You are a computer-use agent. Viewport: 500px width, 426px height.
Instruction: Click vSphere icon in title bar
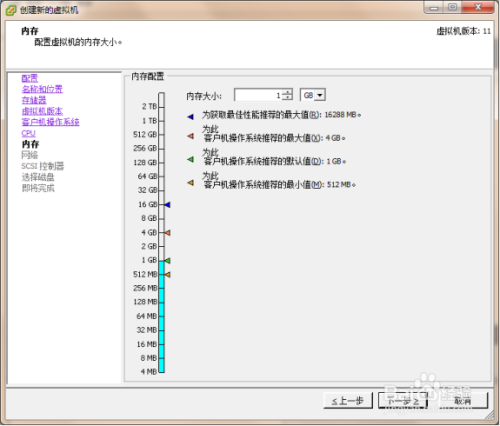[x=11, y=10]
